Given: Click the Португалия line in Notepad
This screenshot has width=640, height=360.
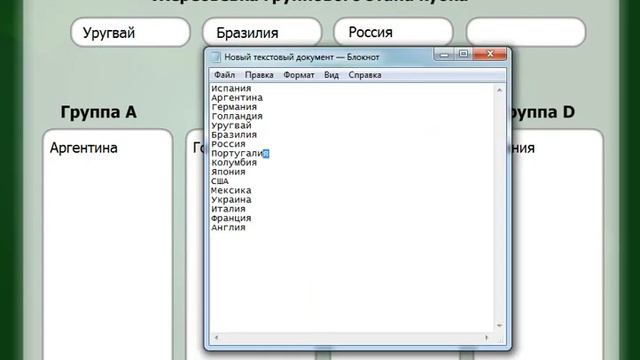Looking at the screenshot, I should click(x=240, y=153).
